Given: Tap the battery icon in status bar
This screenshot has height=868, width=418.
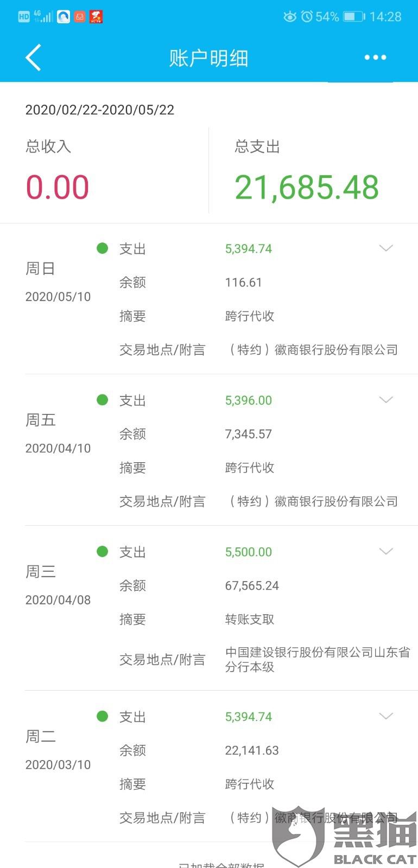Looking at the screenshot, I should pos(354,17).
